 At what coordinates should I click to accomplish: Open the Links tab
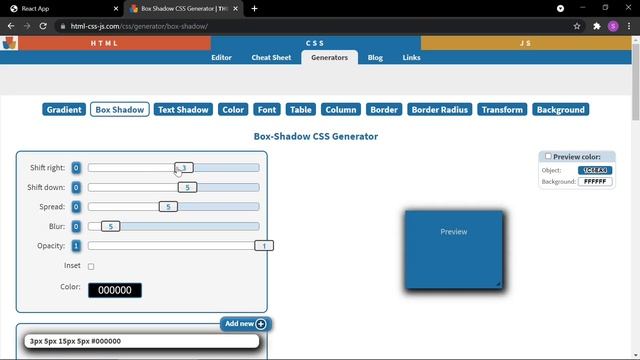[x=411, y=58]
